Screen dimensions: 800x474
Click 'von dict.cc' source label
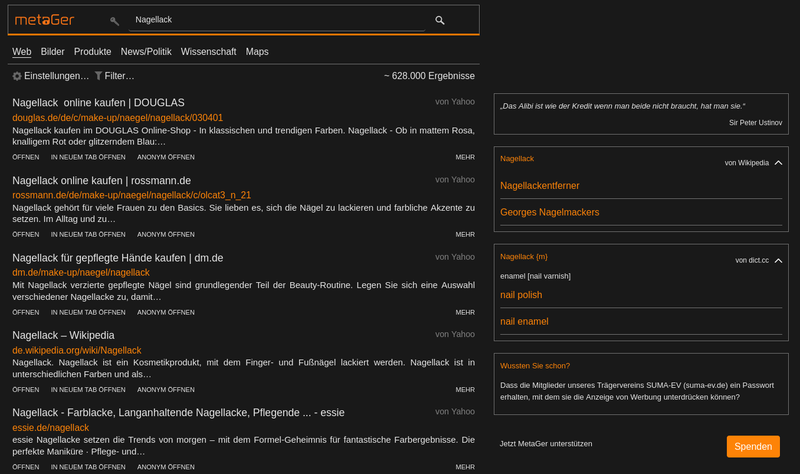pyautogui.click(x=752, y=260)
